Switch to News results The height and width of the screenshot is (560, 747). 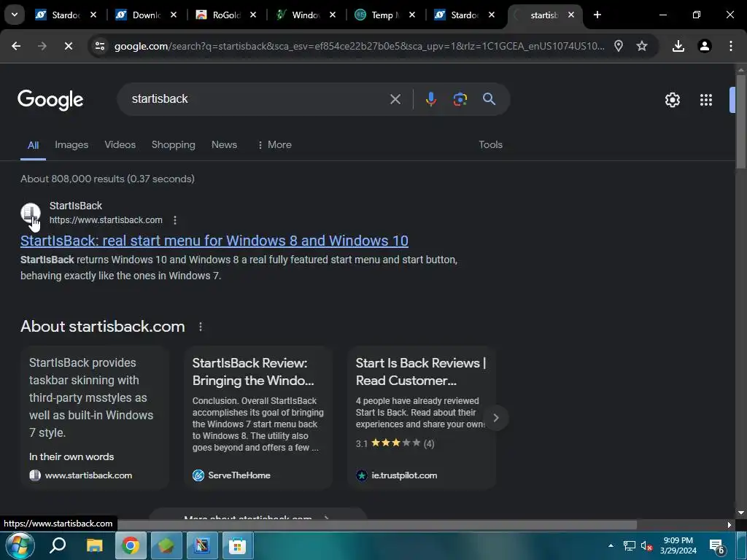(x=224, y=145)
